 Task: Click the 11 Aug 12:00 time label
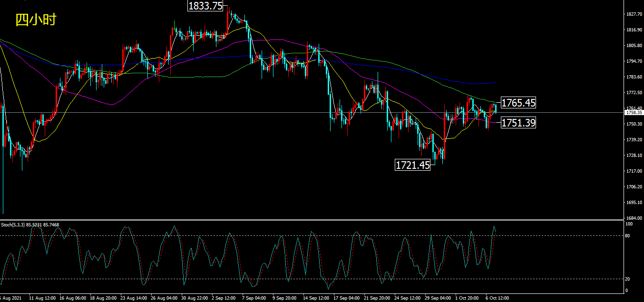click(x=43, y=298)
